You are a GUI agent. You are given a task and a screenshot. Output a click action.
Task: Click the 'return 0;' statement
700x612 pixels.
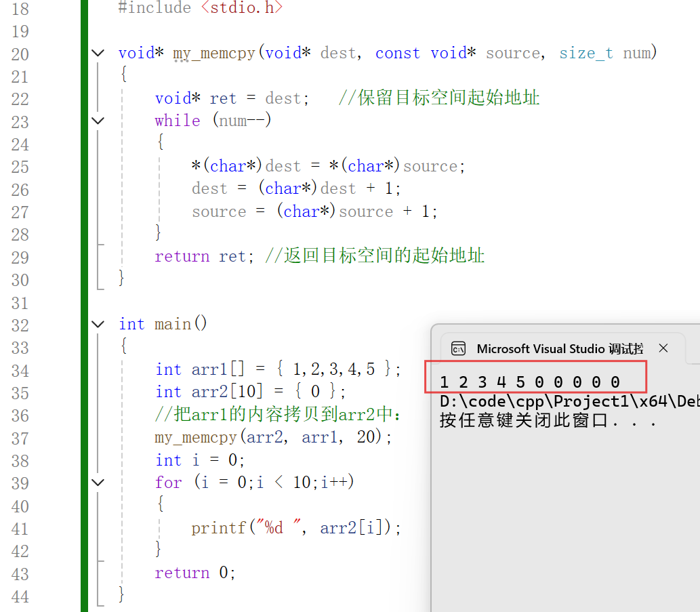195,573
